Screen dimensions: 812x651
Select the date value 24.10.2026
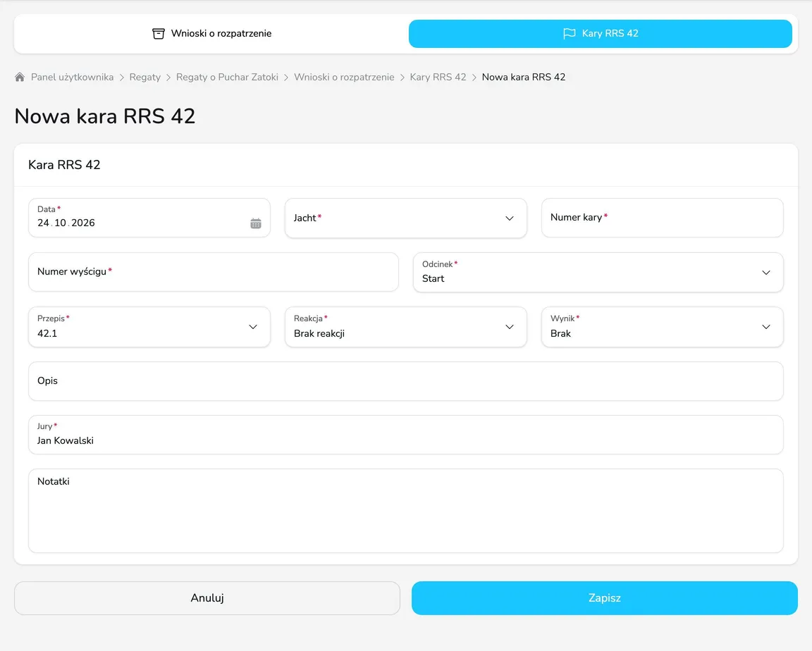pos(66,223)
